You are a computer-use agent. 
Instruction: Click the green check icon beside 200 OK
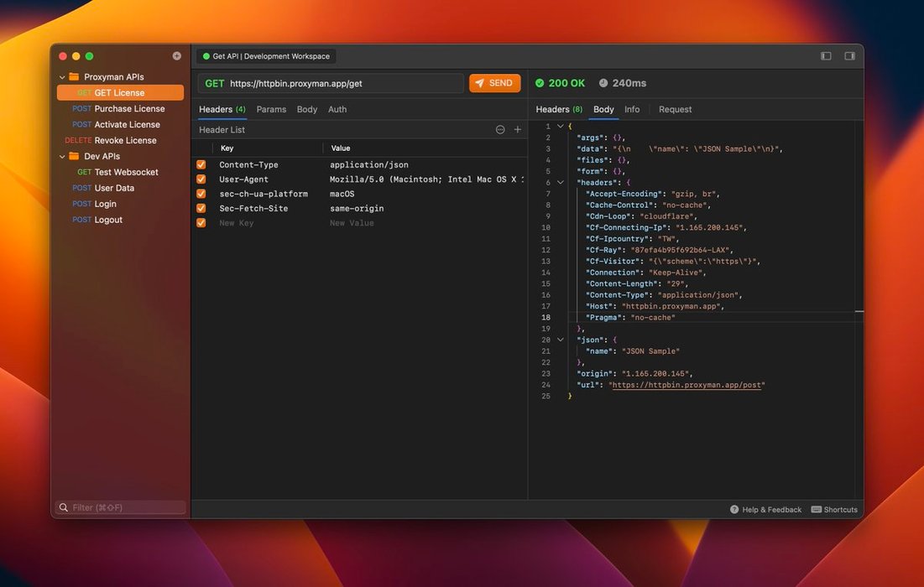pyautogui.click(x=540, y=83)
